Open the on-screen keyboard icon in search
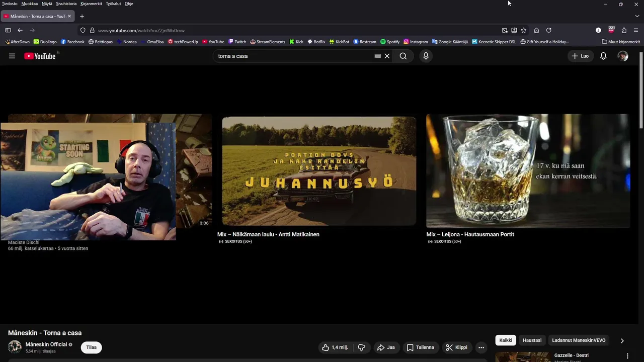644x362 pixels. pos(378,56)
